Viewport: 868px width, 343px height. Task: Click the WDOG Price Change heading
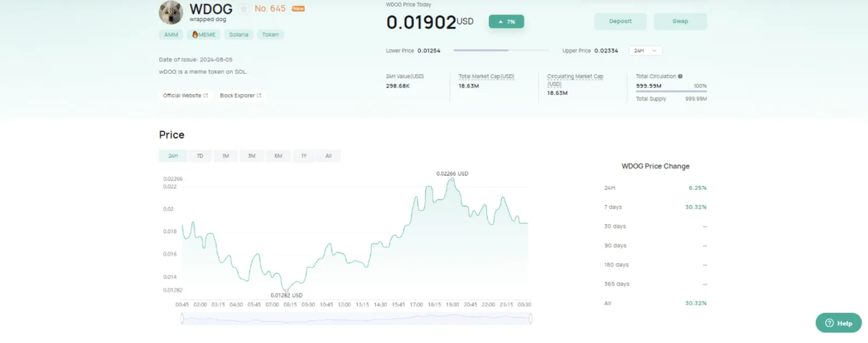click(655, 166)
